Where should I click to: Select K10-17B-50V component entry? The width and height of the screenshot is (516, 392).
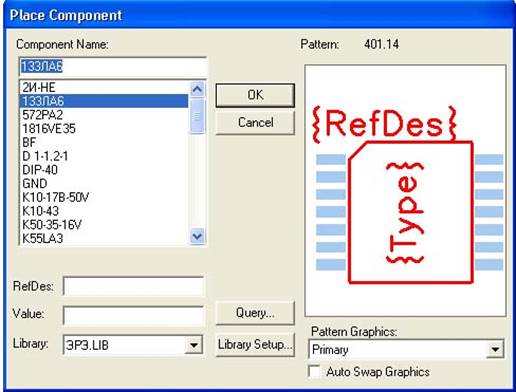tap(104, 197)
